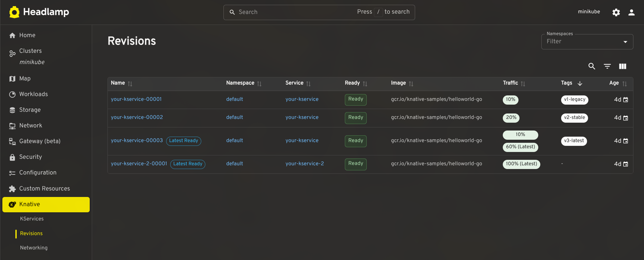This screenshot has width=644, height=260.
Task: Click the Network sidebar icon
Action: [x=12, y=126]
